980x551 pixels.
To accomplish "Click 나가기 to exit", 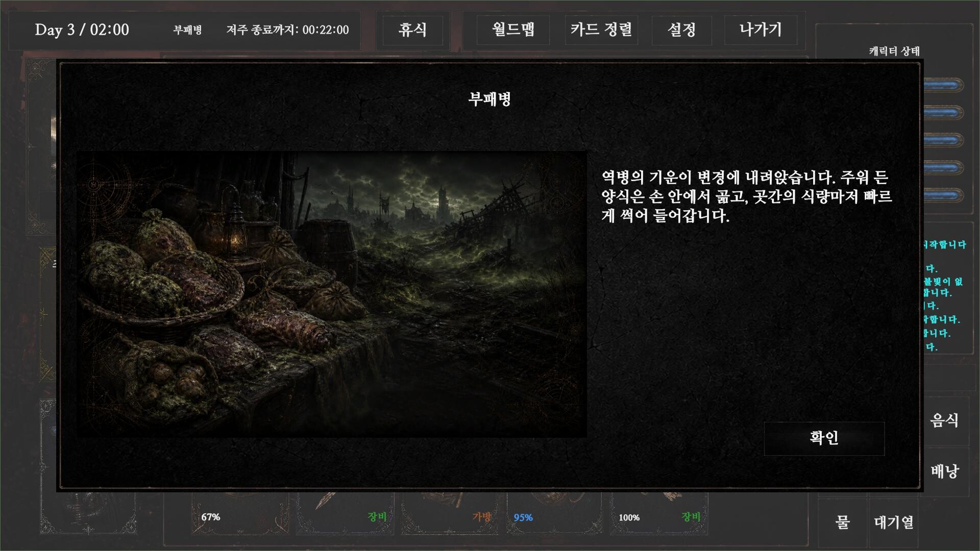I will 761,30.
